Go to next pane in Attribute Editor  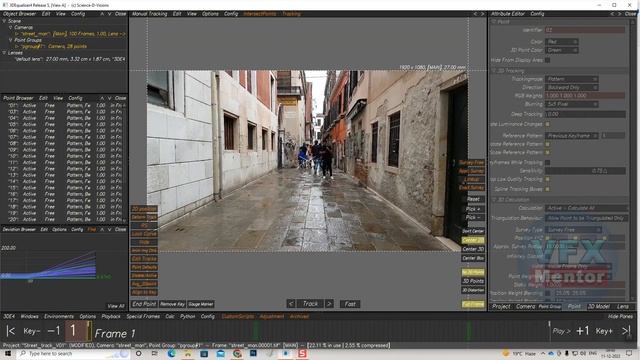619,14
